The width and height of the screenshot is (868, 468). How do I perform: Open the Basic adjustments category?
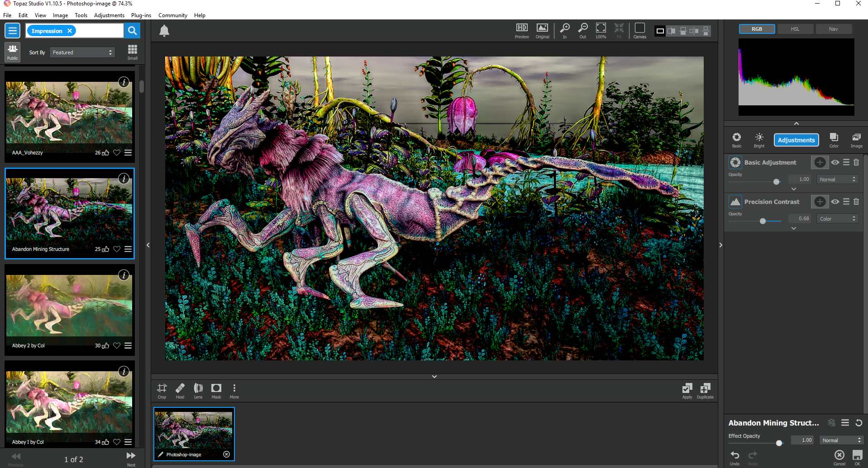coord(737,140)
